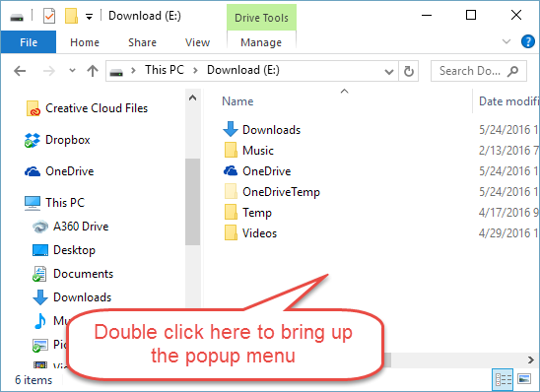
Task: Click the Music note icon in sidebar
Action: coord(40,321)
